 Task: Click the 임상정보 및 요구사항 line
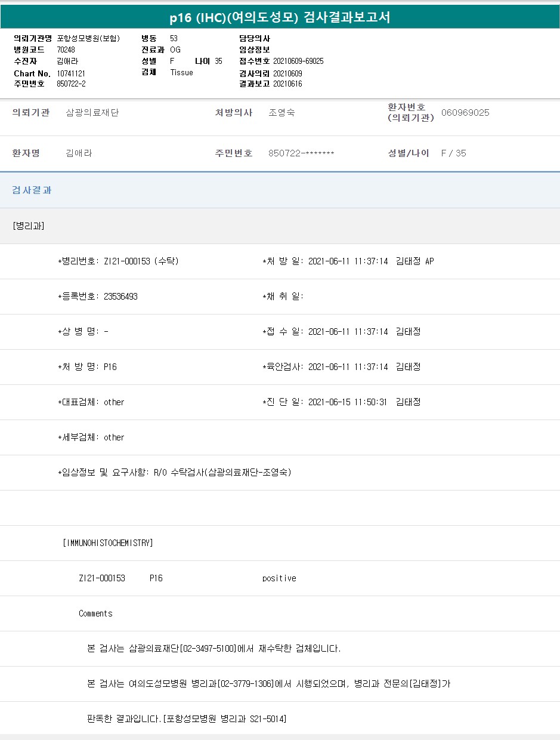click(174, 473)
